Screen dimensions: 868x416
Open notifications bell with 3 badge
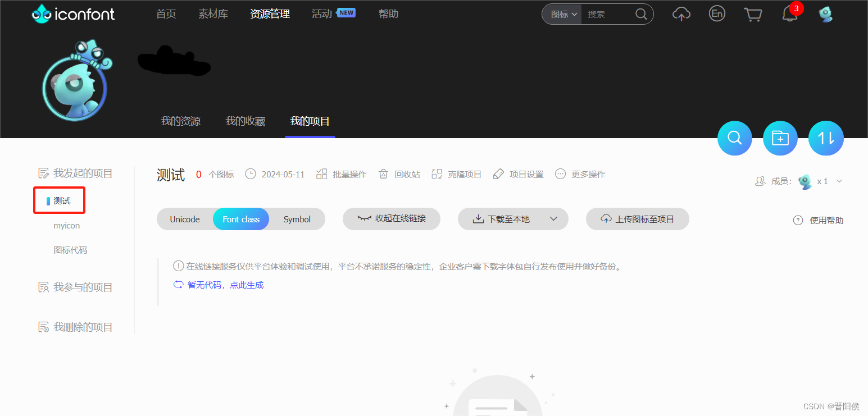click(790, 14)
